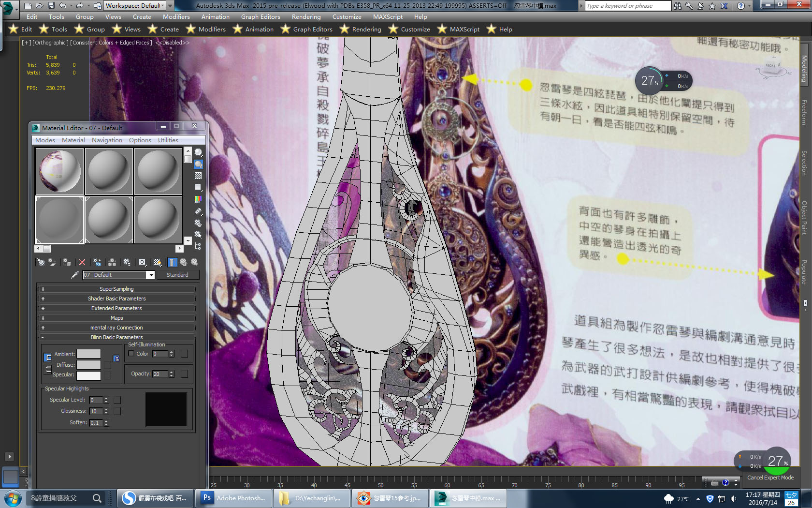Click Put Material to Scene icon
812x508 pixels.
point(52,262)
